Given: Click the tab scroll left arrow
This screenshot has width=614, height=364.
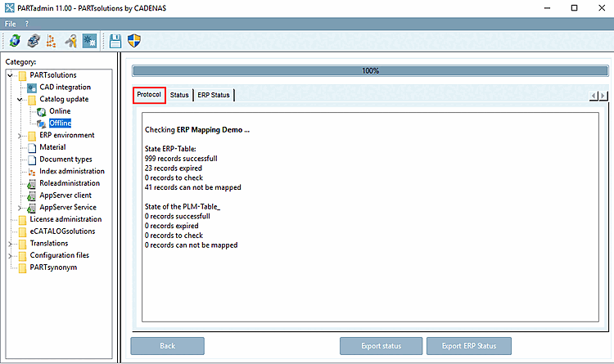Looking at the screenshot, I should point(594,96).
